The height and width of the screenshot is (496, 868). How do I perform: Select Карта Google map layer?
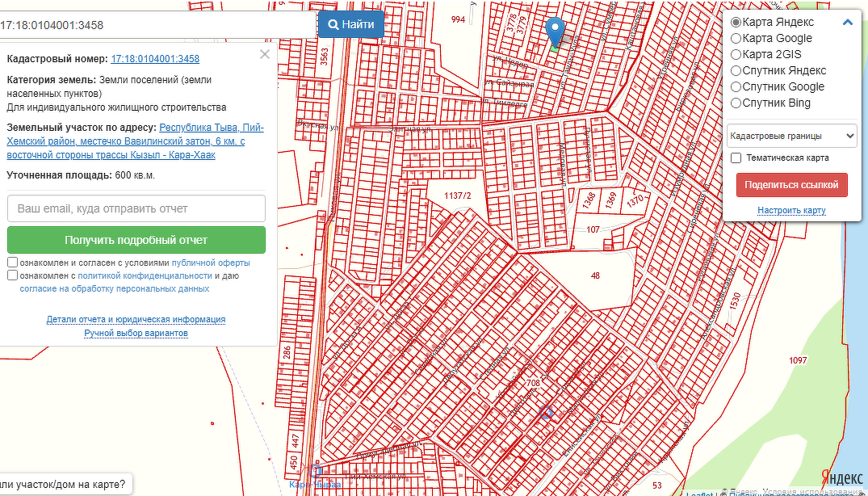point(736,39)
